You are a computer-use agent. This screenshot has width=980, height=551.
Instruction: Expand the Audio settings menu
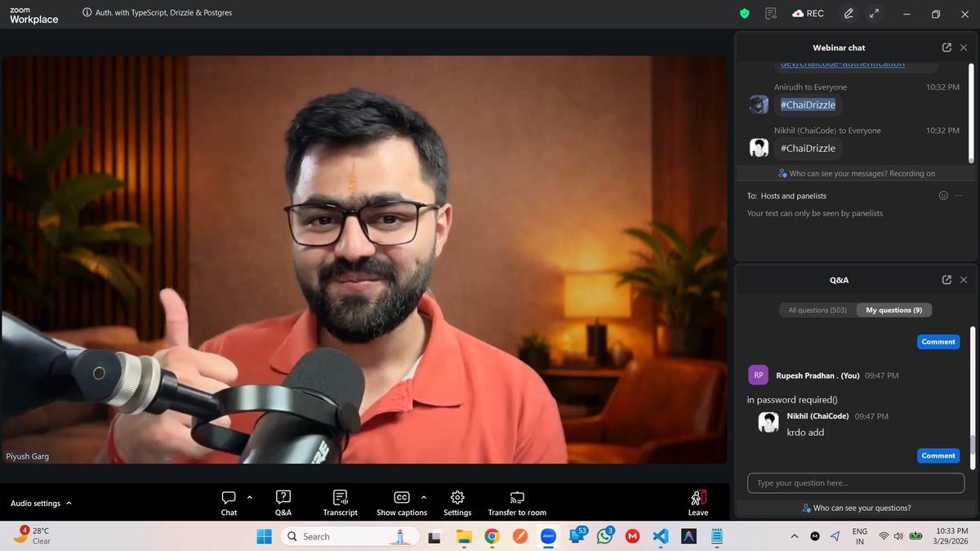[x=41, y=504]
